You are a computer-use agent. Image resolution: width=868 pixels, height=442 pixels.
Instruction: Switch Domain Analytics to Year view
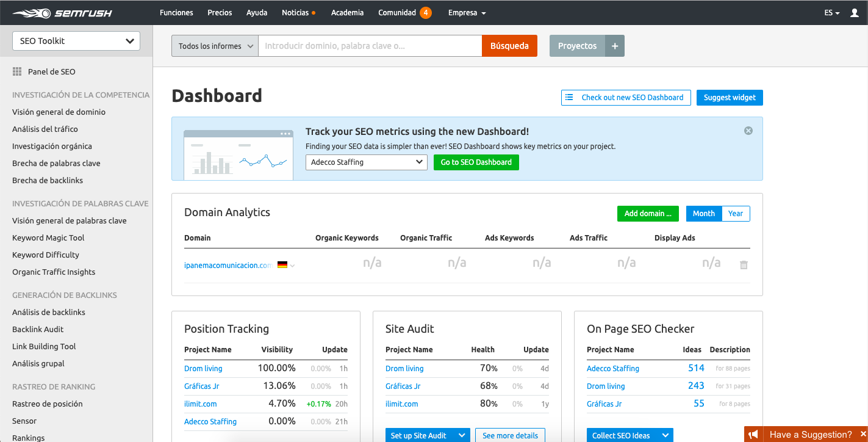(x=736, y=214)
